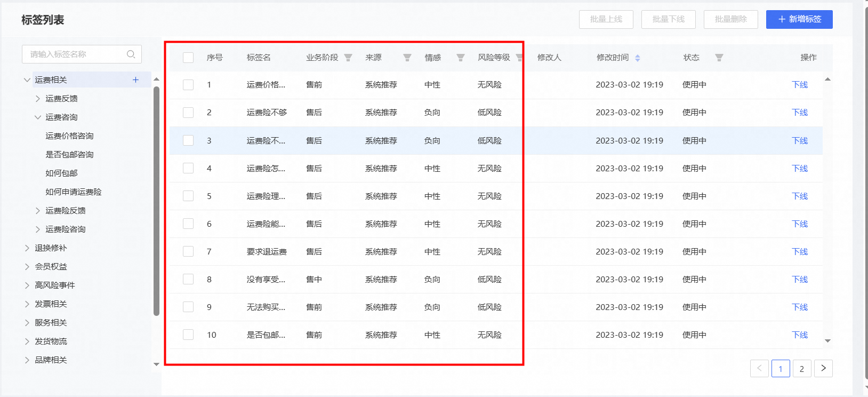Check the box for row 1 运费价格
Image resolution: width=868 pixels, height=397 pixels.
[188, 85]
